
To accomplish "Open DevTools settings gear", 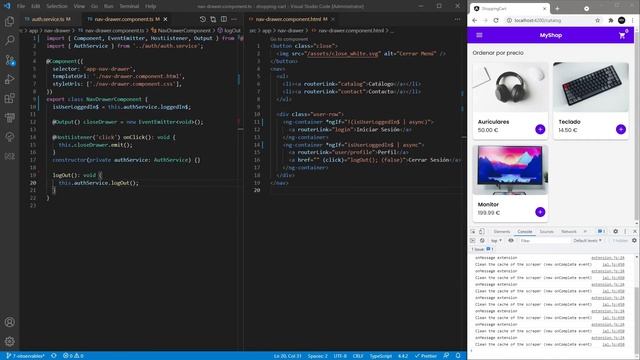I will click(x=616, y=231).
